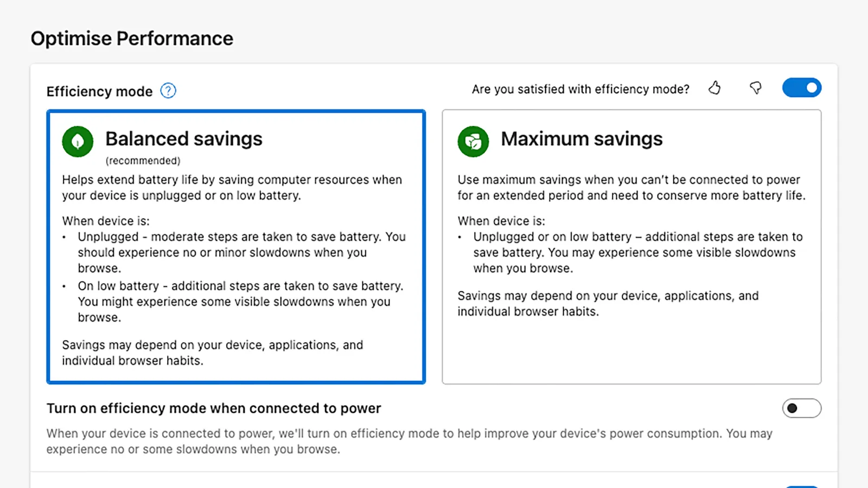Select the Maximum savings card
The width and height of the screenshot is (868, 488).
click(x=631, y=247)
